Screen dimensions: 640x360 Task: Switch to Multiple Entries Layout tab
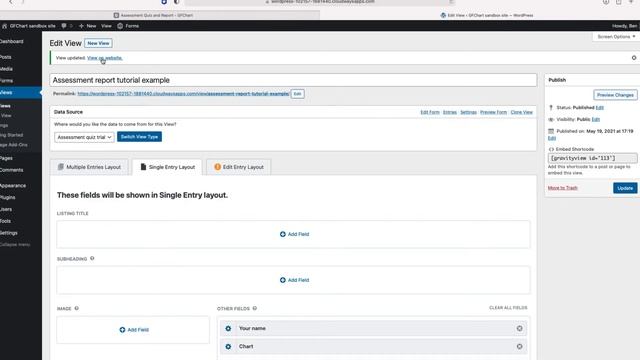point(89,167)
